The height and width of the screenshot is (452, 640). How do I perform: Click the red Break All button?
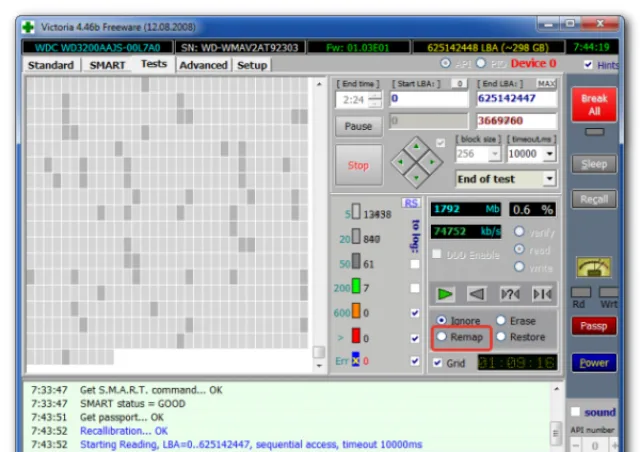click(x=594, y=105)
